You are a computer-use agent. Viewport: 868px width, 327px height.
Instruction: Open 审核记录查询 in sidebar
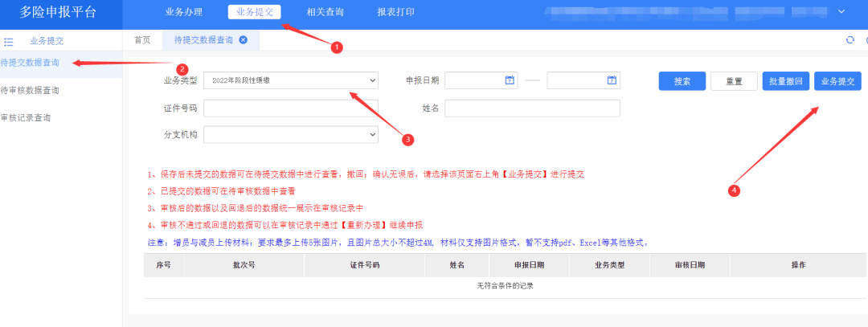(27, 117)
